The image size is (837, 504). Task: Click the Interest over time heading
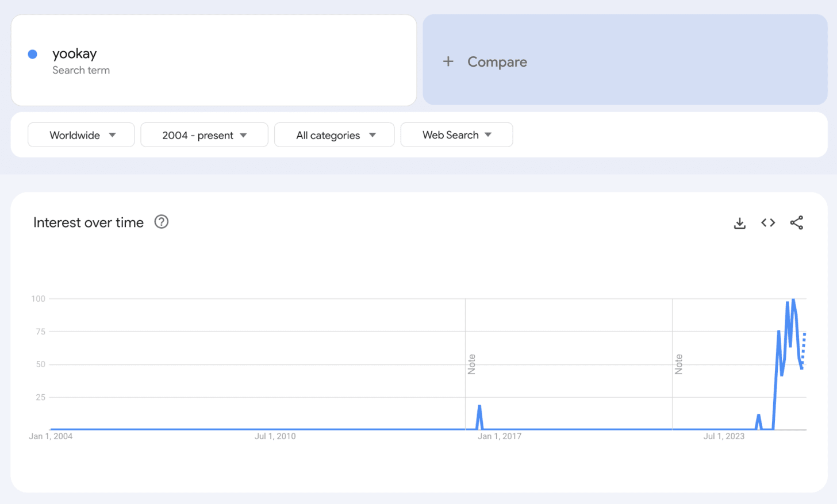tap(89, 222)
